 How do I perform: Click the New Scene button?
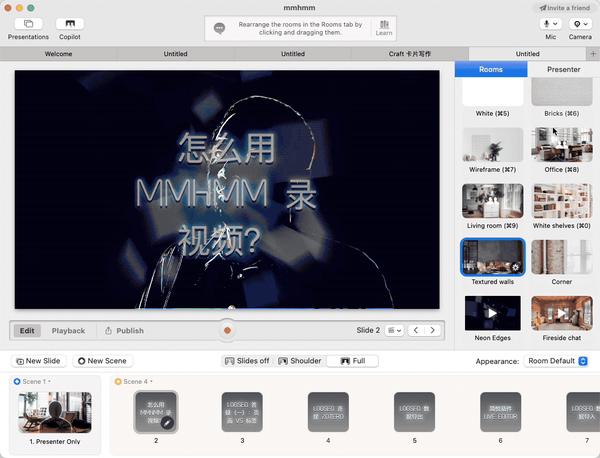tap(102, 361)
